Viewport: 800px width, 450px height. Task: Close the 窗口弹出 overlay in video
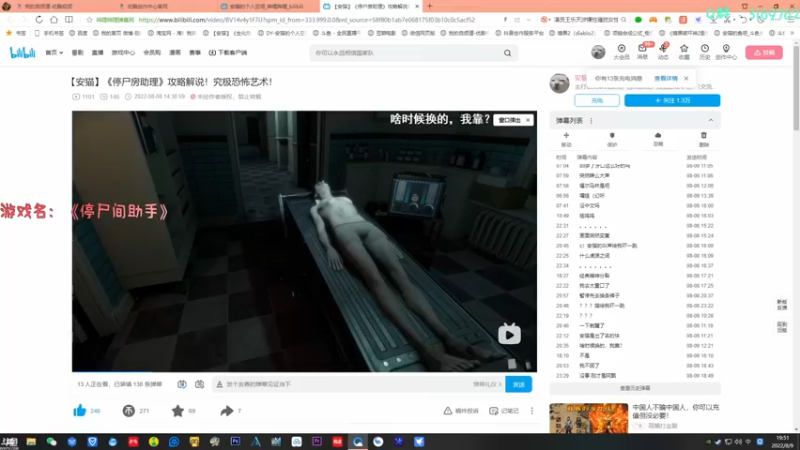[528, 120]
